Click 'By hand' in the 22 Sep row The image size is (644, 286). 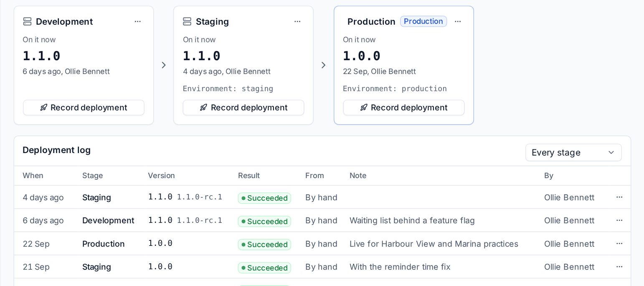pyautogui.click(x=321, y=244)
